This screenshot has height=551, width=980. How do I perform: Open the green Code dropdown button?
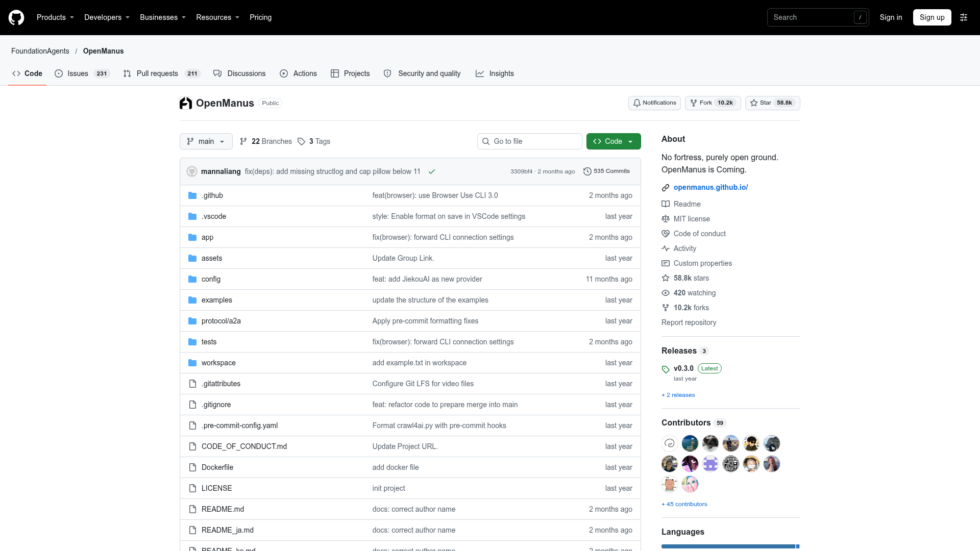pos(614,141)
